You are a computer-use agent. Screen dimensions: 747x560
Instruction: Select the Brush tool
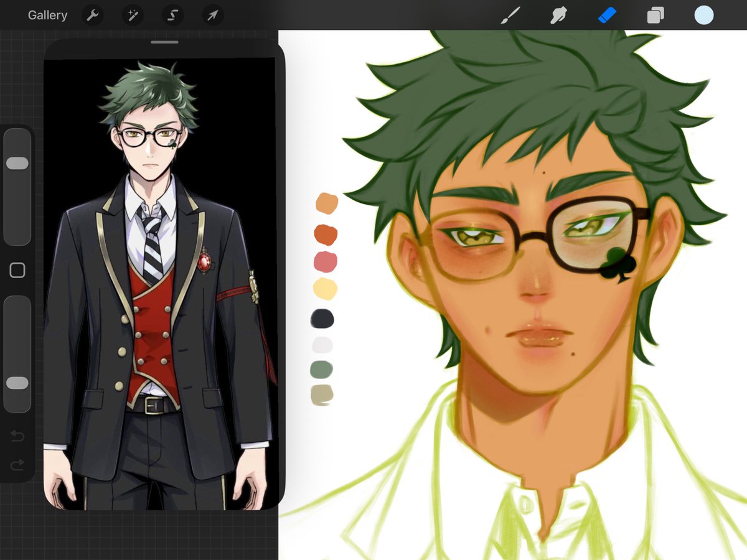(x=510, y=16)
